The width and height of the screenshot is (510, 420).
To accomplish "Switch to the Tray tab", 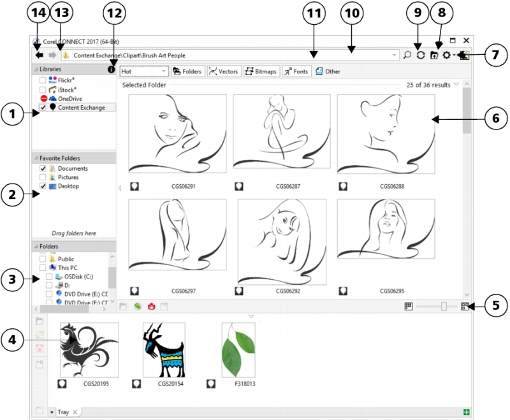I will point(63,412).
